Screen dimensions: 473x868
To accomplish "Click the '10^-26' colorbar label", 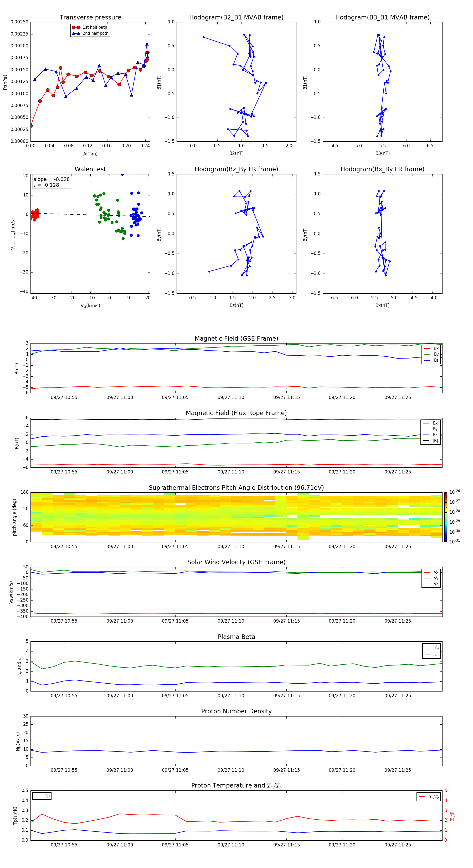I will click(x=455, y=492).
